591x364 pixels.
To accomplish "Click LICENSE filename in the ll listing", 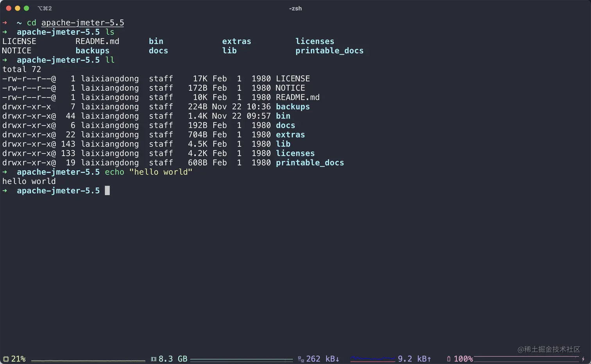I will [x=293, y=79].
